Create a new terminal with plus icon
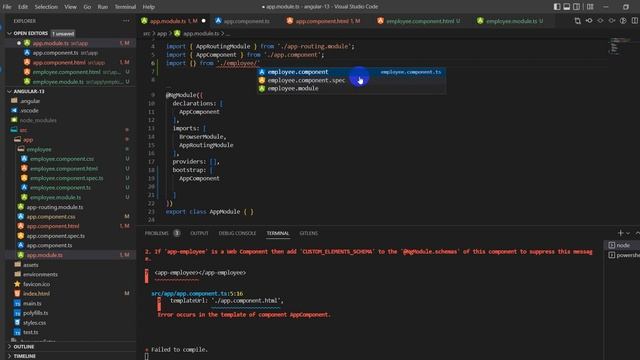The image size is (640, 360). (620, 233)
